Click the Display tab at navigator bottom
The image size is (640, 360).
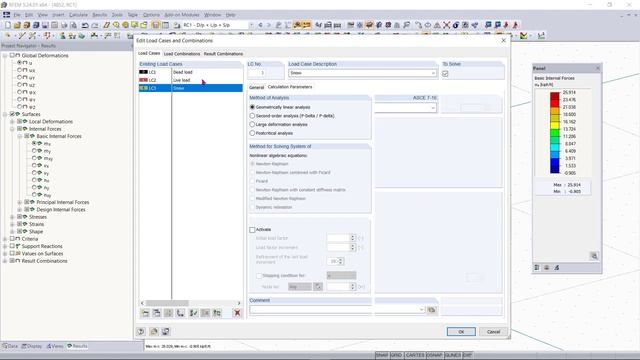coord(32,346)
